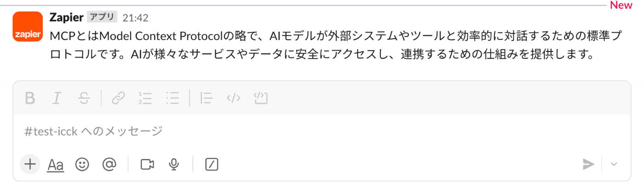Record a video clip
Viewport: 644px width, 193px height.
(x=147, y=164)
